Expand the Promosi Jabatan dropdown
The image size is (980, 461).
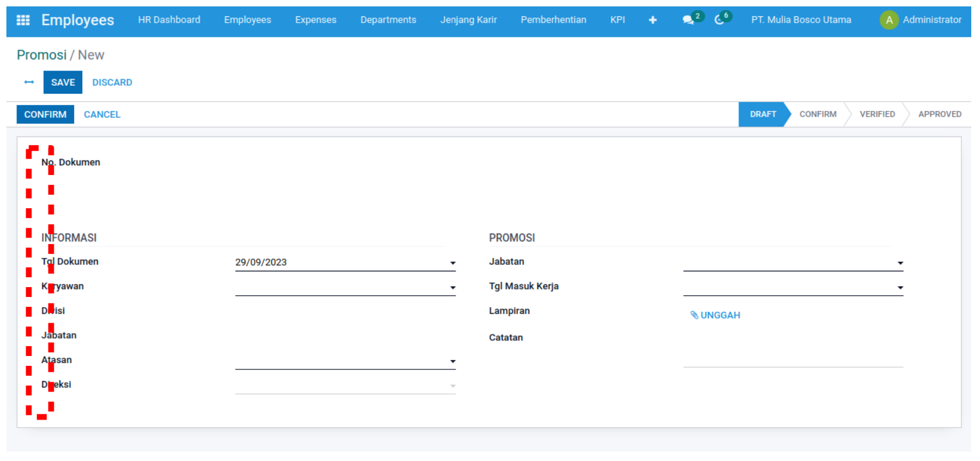pos(900,263)
